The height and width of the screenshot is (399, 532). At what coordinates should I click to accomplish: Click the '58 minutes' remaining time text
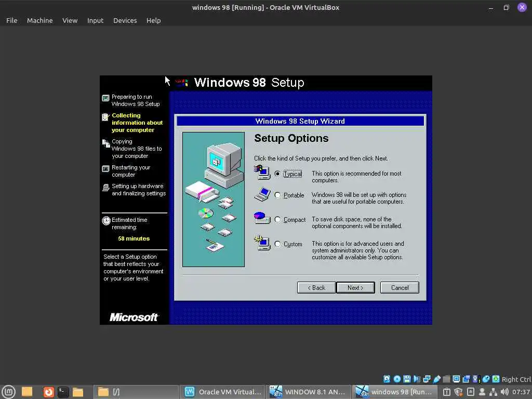(134, 238)
